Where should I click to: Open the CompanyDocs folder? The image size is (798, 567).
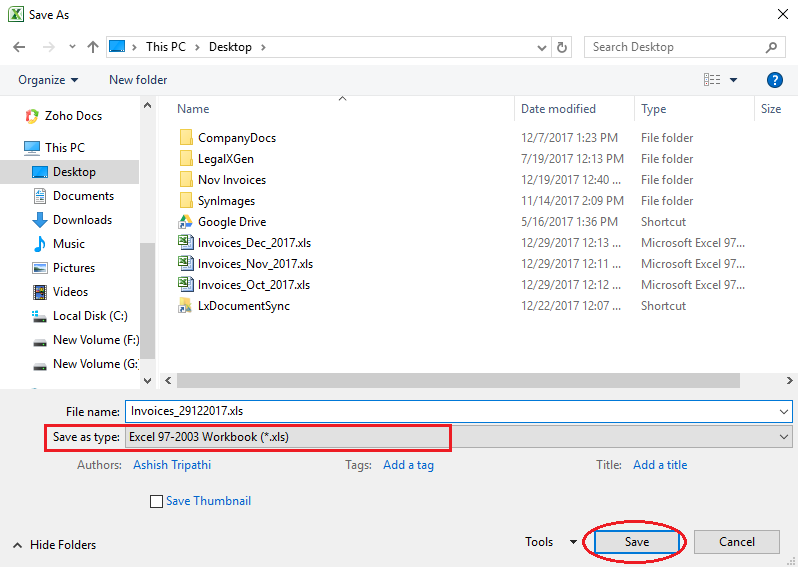(236, 138)
